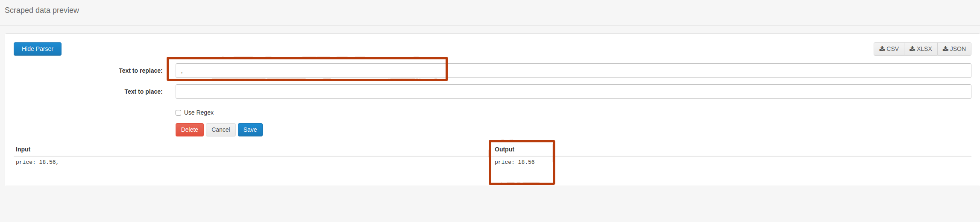Screen dimensions: 980x222
Task: Hide the parser panel
Action: pos(38,49)
